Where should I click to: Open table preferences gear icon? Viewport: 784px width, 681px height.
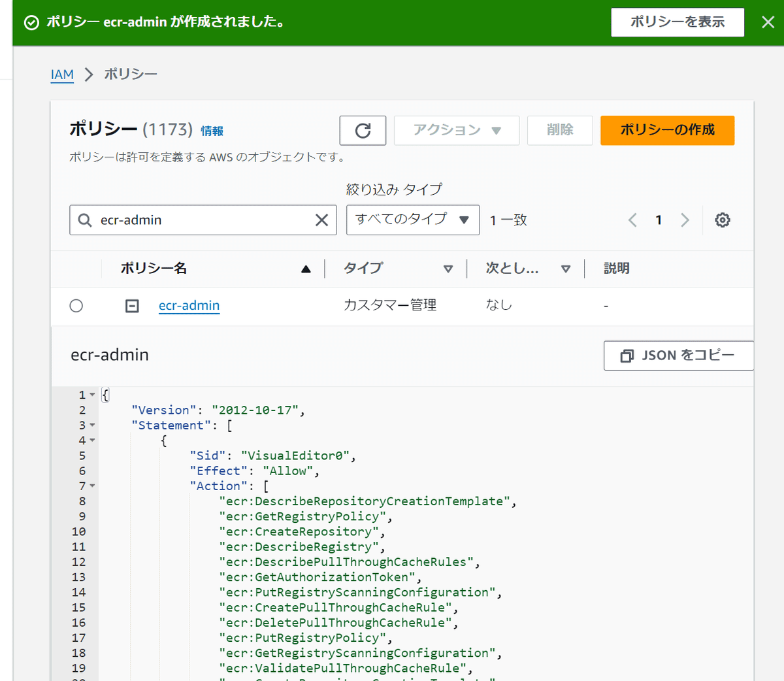click(x=723, y=220)
